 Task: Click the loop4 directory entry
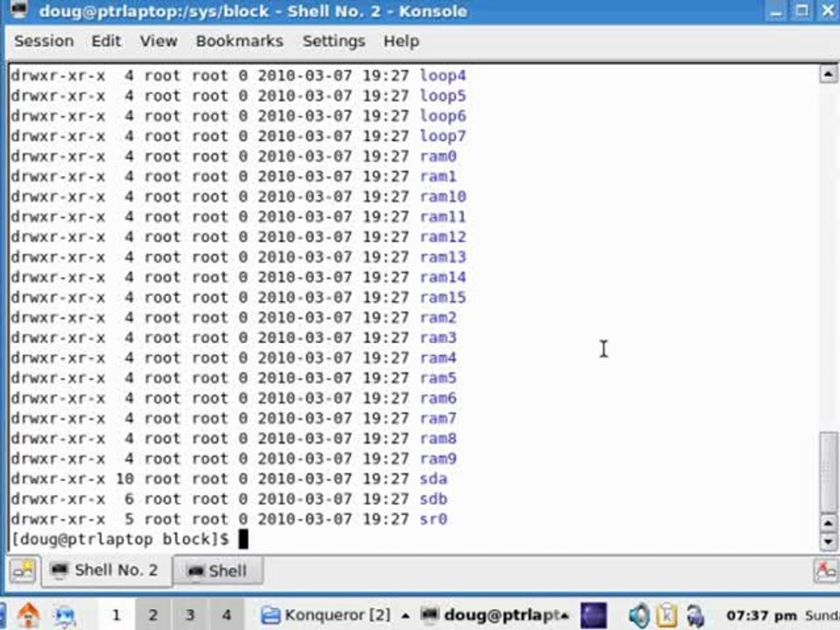[x=443, y=75]
